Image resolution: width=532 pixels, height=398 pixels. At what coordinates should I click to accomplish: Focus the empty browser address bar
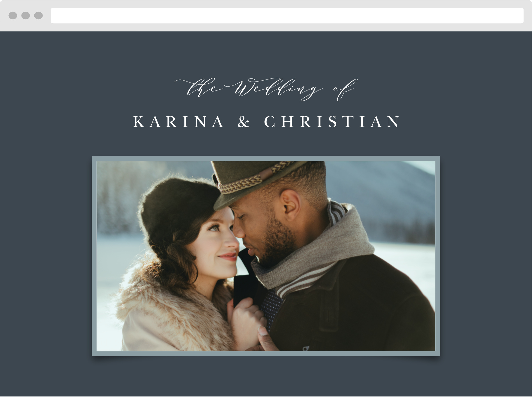coord(287,16)
